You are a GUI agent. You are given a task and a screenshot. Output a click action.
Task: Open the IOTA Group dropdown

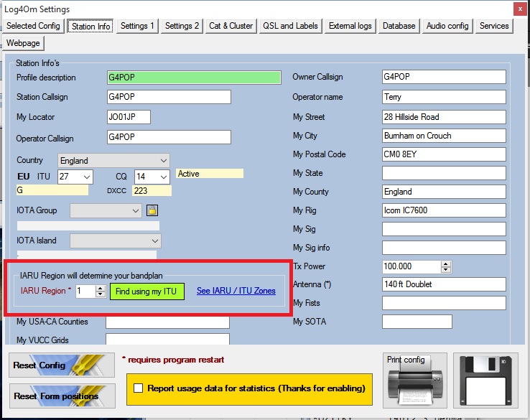pos(106,210)
